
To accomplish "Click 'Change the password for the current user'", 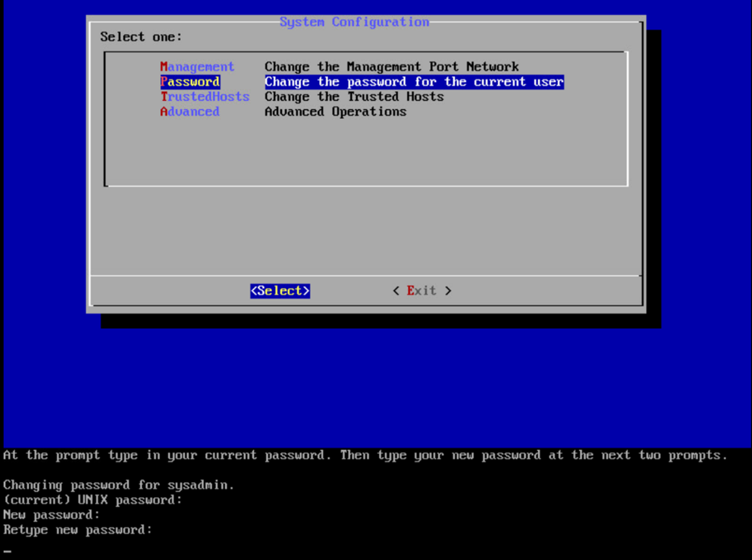I will click(414, 82).
